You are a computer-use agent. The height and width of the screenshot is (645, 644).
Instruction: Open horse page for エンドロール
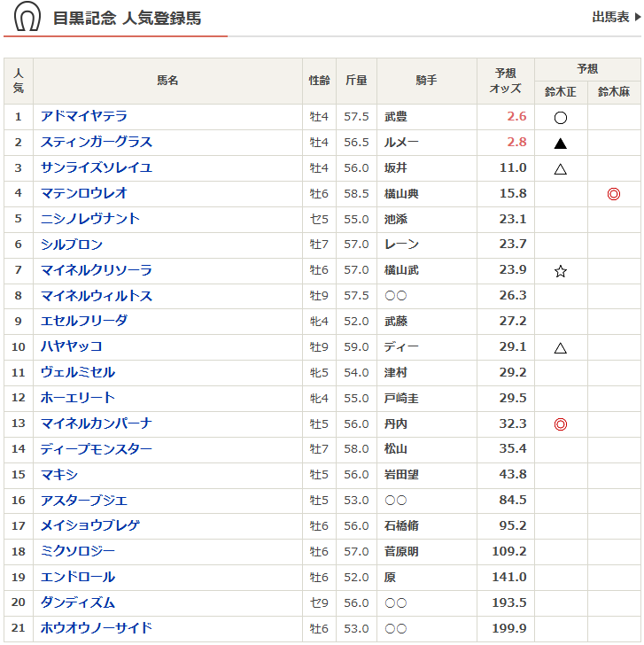[78, 578]
